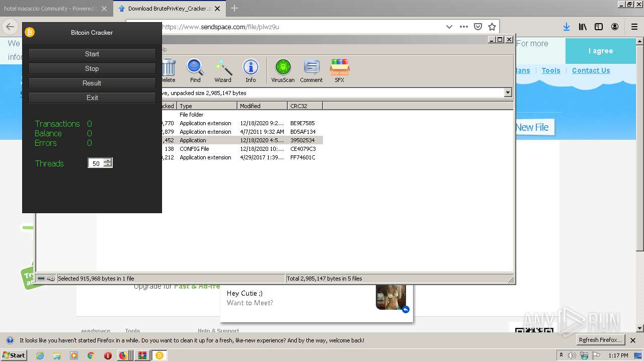Open the Firefox Downloads arrow
644x362 pixels.
click(567, 27)
